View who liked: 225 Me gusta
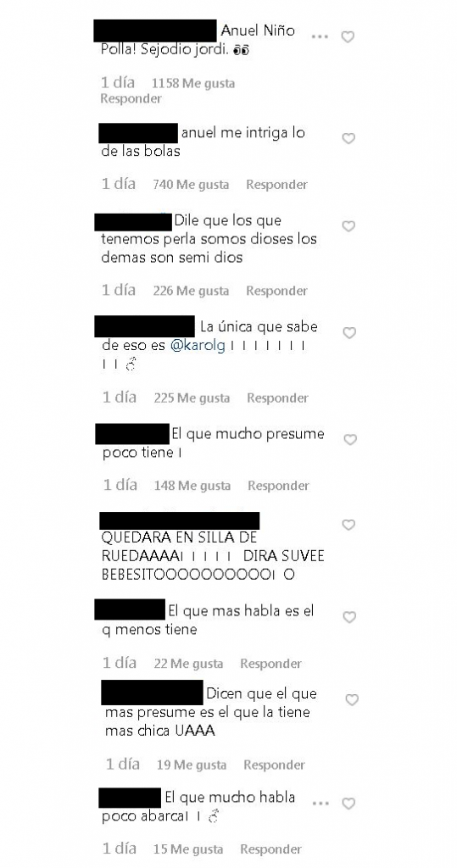Image resolution: width=457 pixels, height=868 pixels. [192, 398]
